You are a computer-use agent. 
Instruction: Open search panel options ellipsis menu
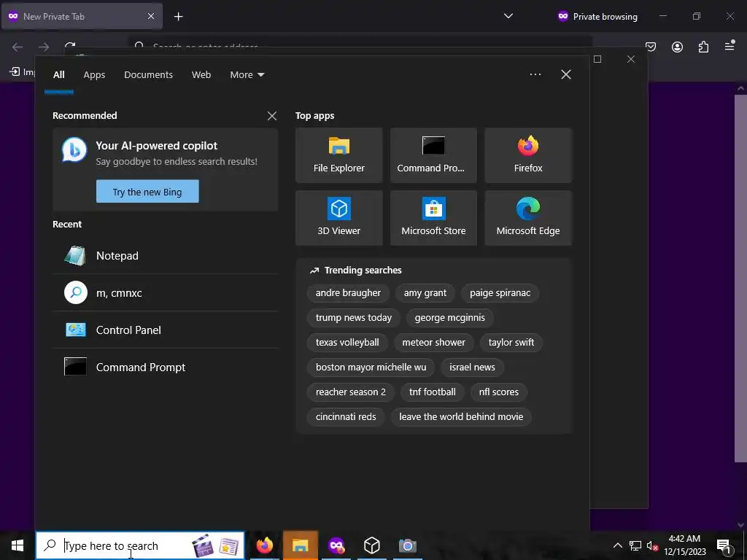[535, 74]
